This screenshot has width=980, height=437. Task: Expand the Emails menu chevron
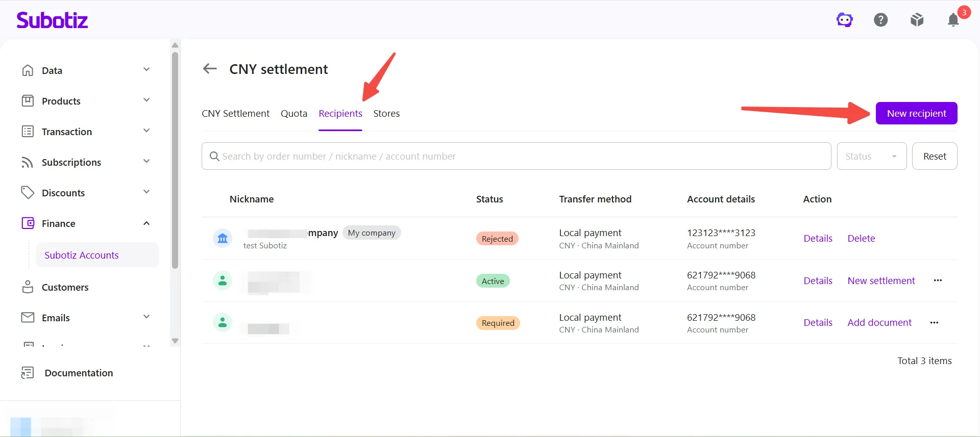tap(146, 317)
